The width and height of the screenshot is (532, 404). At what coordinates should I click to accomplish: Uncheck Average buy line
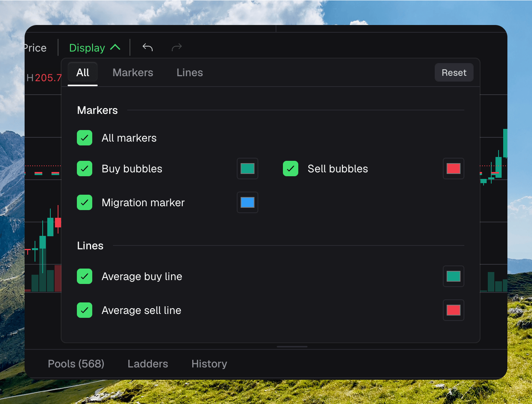click(x=85, y=276)
